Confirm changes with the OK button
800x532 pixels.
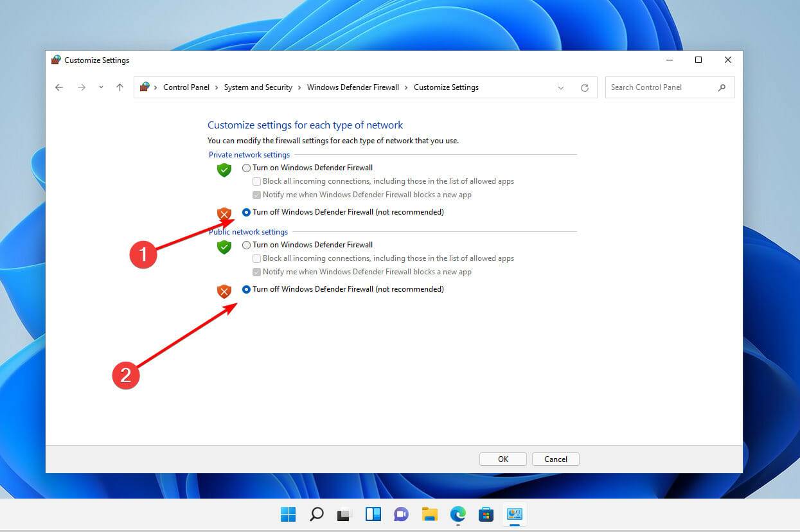coord(503,459)
